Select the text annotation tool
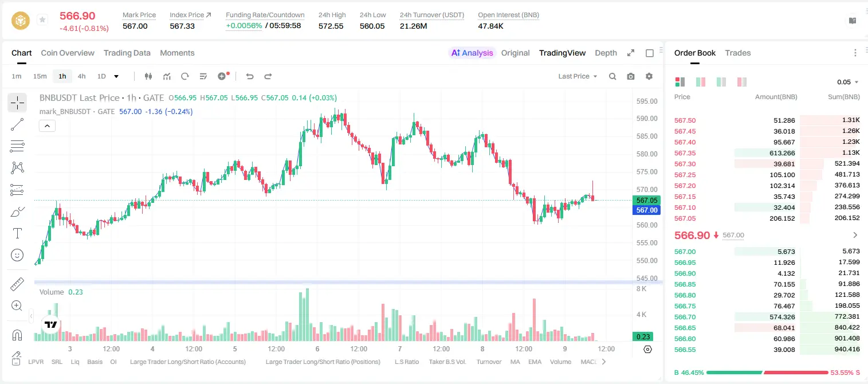The width and height of the screenshot is (868, 384). pos(17,233)
